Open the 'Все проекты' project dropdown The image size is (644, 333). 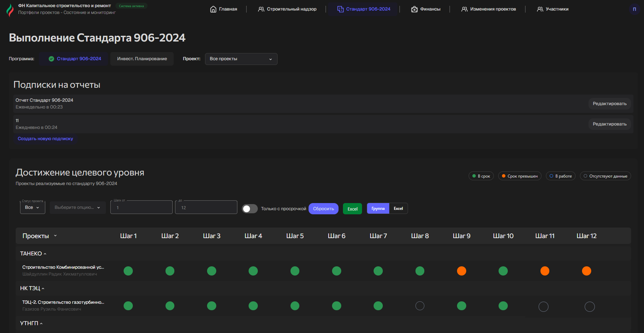coord(241,59)
